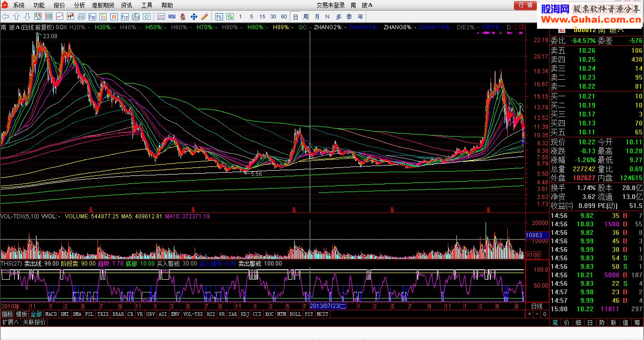Open the 港股期货 menu

(x=103, y=5)
